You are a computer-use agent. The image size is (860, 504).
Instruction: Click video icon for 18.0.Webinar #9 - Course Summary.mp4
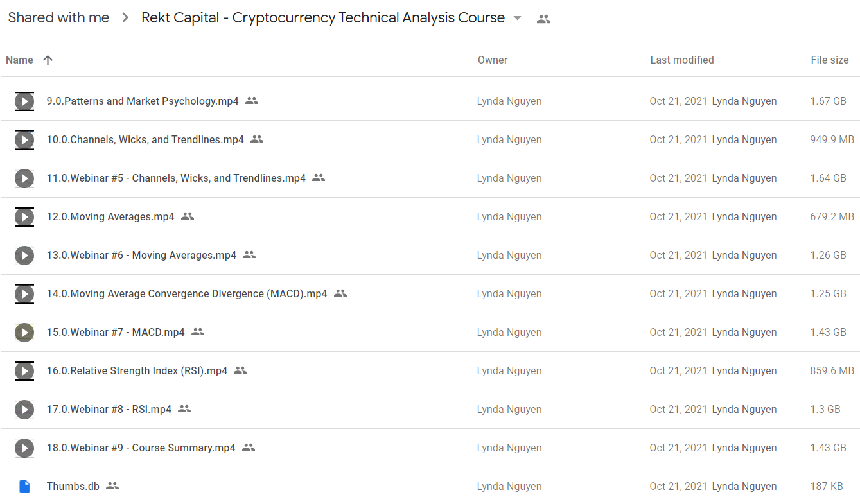coord(24,448)
